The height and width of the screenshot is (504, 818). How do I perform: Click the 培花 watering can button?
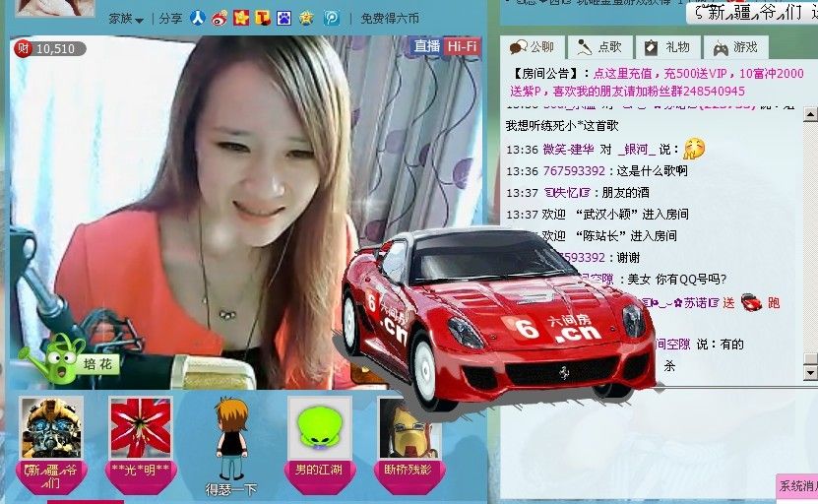pos(69,359)
